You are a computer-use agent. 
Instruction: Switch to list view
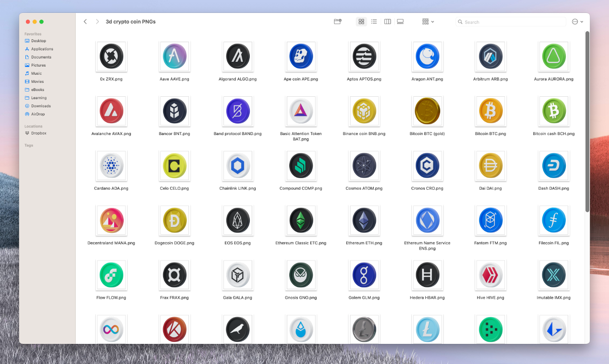click(x=374, y=22)
